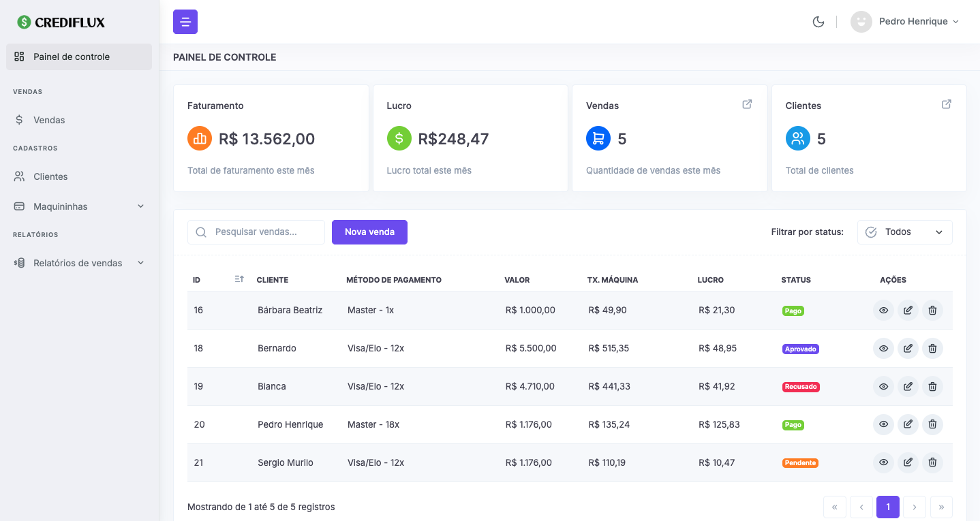Open Vendas from the sidebar menu
The width and height of the screenshot is (980, 521).
pyautogui.click(x=49, y=120)
